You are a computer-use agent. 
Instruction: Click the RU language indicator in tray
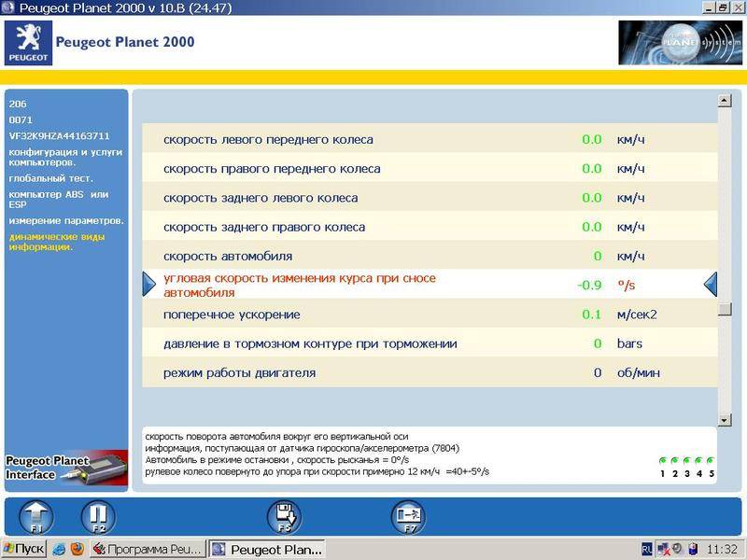pyautogui.click(x=647, y=549)
